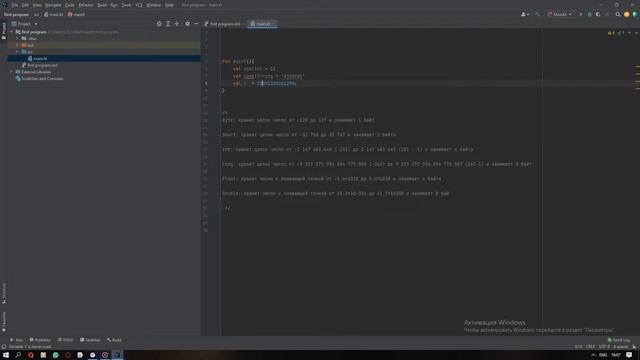
Task: Click the 4 spaces indent status item
Action: click(x=620, y=347)
